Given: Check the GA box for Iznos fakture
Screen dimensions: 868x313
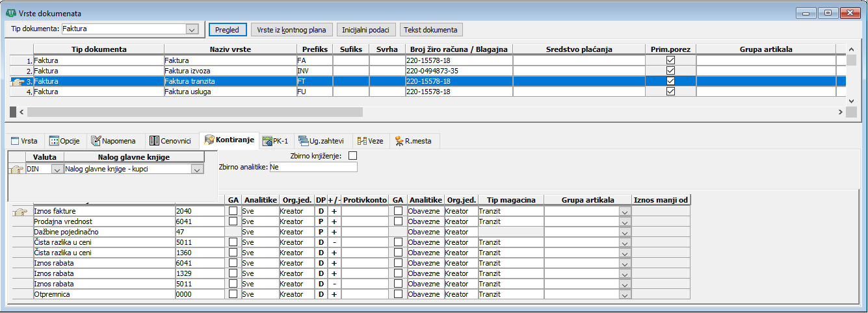Looking at the screenshot, I should (x=233, y=211).
